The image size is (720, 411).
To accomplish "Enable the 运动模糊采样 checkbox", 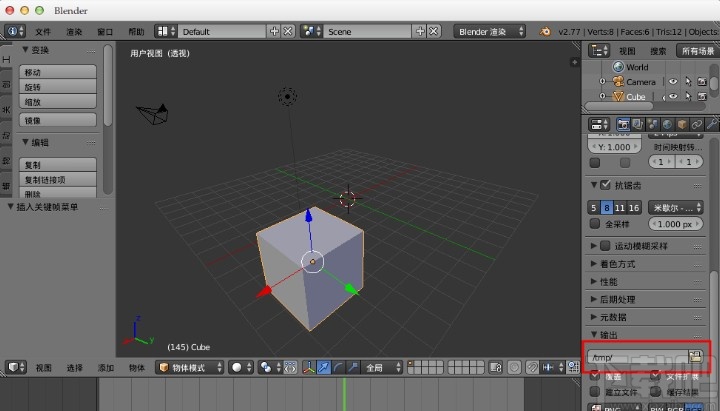I will point(606,246).
